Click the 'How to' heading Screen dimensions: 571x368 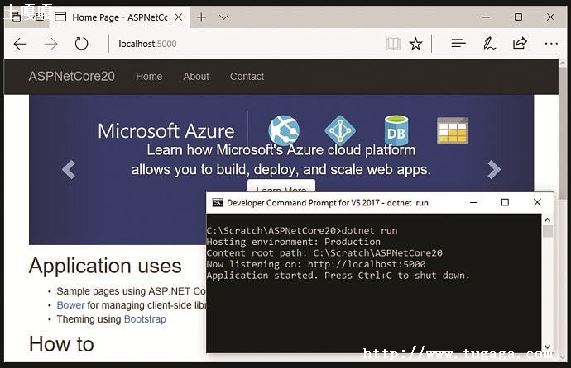62,344
